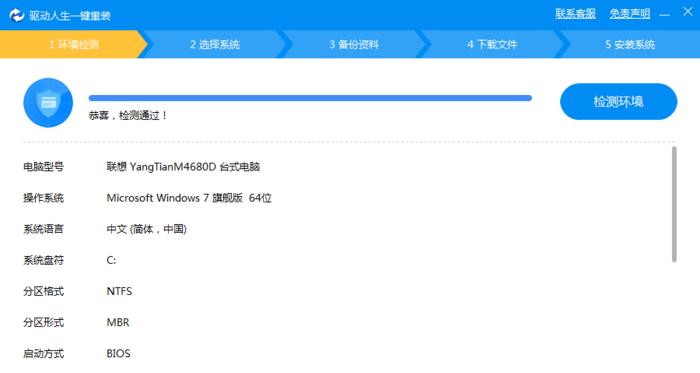
Task: Click the 检测环境 button
Action: click(618, 102)
